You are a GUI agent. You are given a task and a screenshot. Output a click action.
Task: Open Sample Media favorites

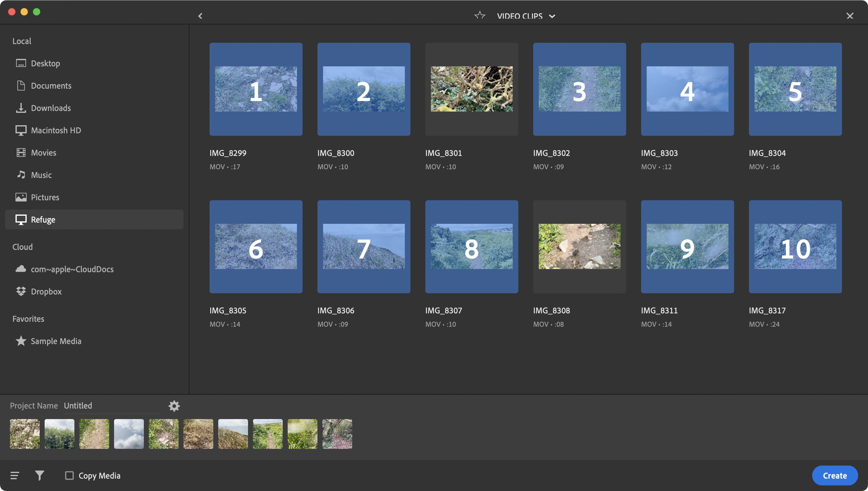[94, 341]
